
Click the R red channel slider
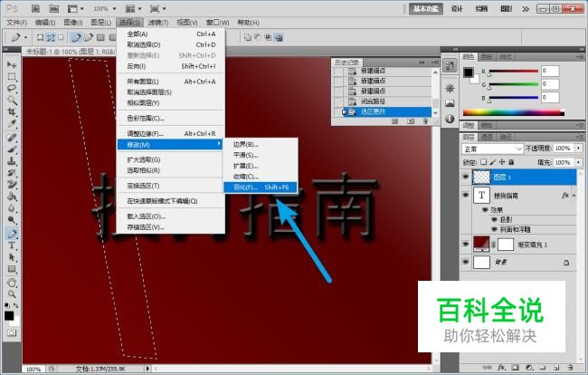[514, 71]
